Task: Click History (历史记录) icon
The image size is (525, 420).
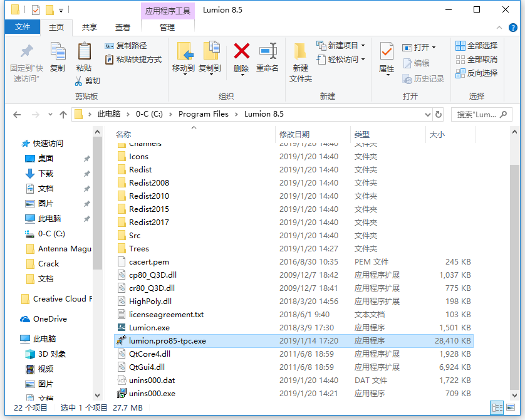Action: pos(407,79)
